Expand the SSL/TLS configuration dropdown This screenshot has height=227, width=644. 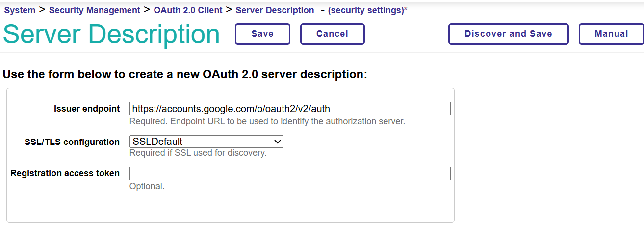pos(206,142)
